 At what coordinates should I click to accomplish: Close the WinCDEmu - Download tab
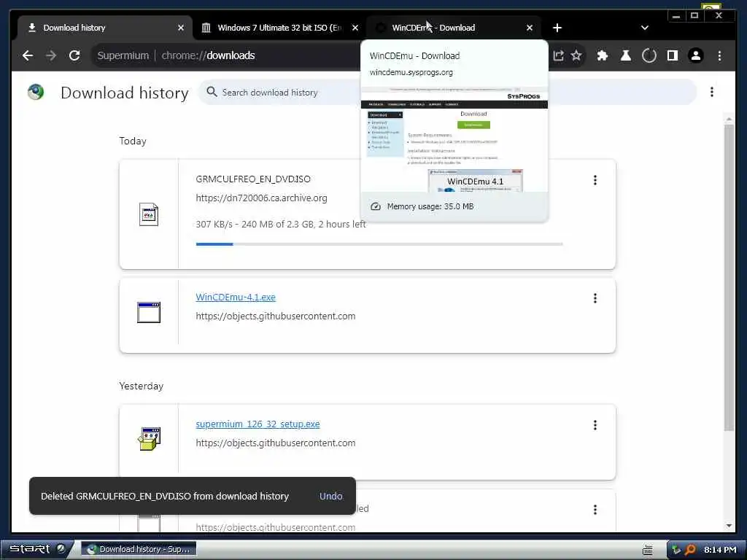tap(530, 28)
